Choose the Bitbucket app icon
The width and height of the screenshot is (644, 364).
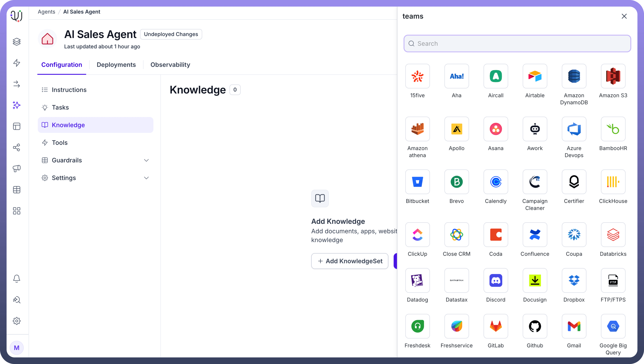click(x=417, y=182)
